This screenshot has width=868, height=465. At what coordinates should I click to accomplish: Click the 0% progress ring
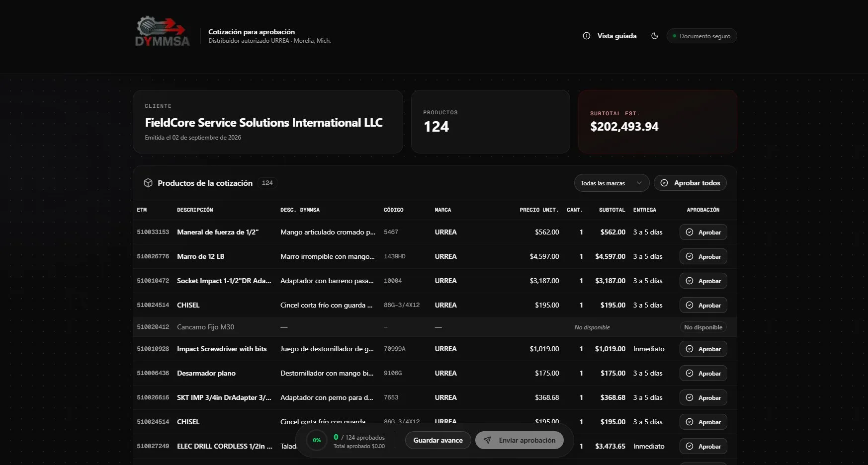pyautogui.click(x=317, y=440)
